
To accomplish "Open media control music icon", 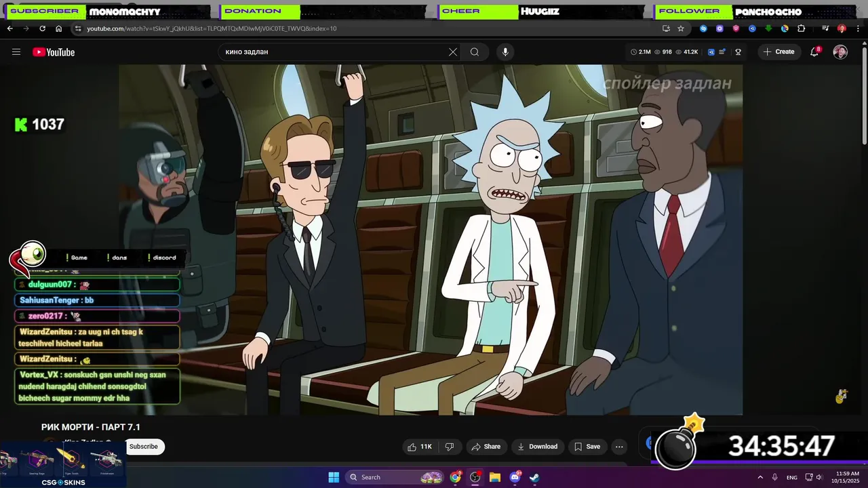I will tap(825, 28).
